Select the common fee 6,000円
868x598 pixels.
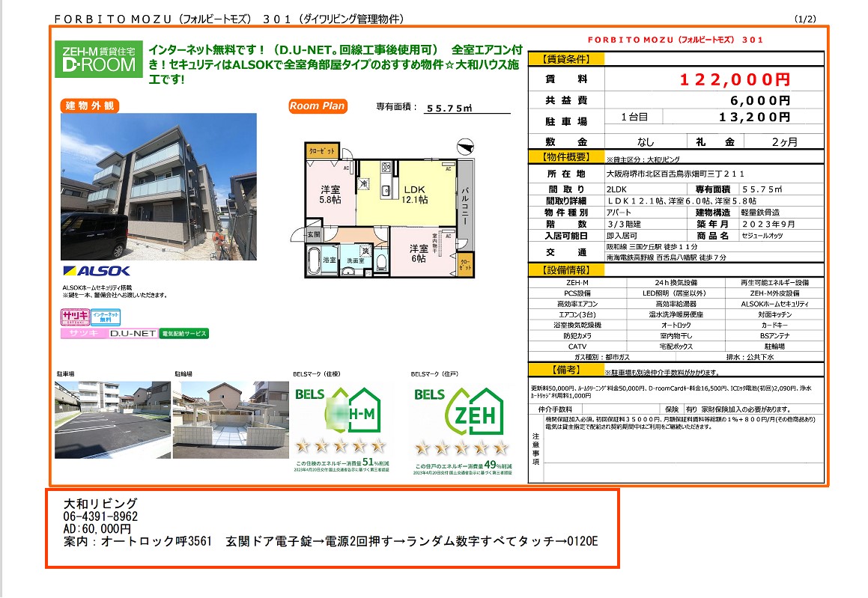point(760,101)
